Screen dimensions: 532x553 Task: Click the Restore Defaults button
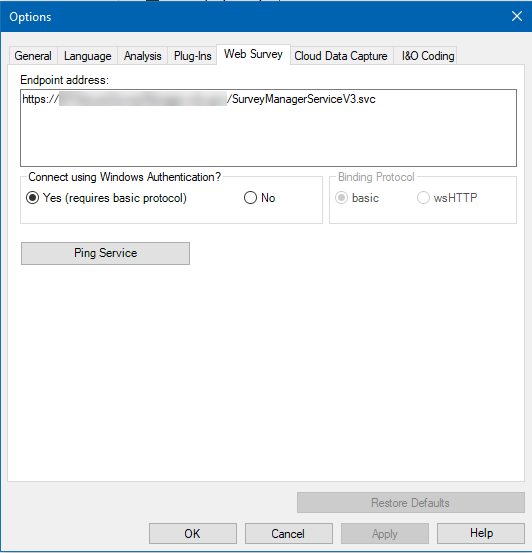pos(411,503)
